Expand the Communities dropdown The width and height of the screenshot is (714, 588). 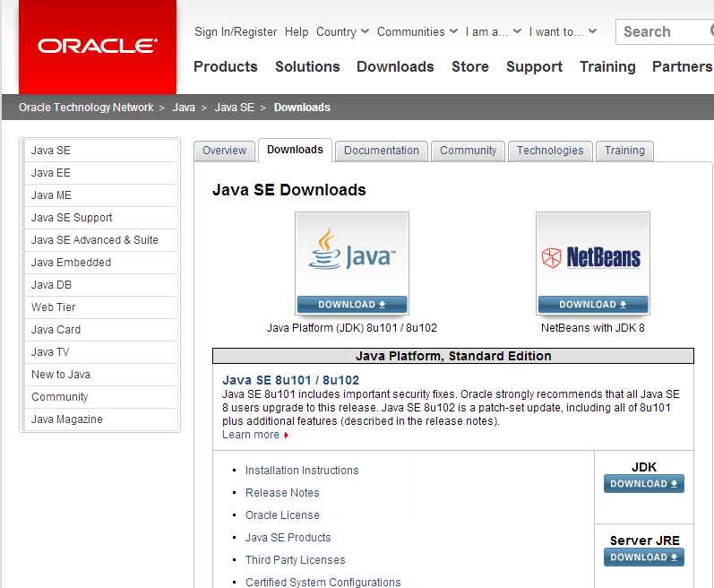click(x=417, y=32)
